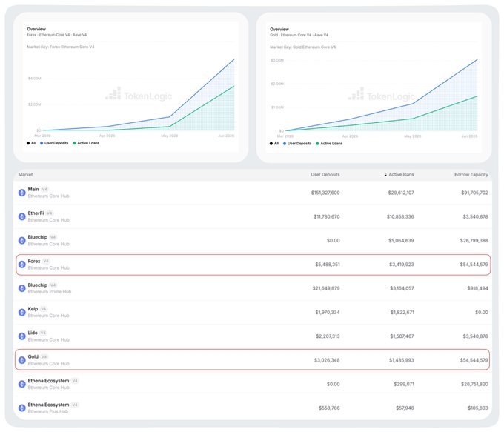This screenshot has width=504, height=432.
Task: Click the Borrow capacity column header
Action: click(x=471, y=175)
